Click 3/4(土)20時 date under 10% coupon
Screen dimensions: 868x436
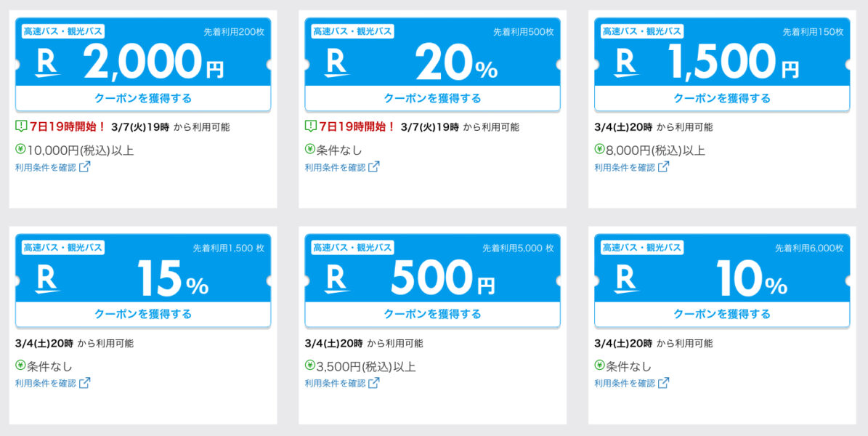623,343
